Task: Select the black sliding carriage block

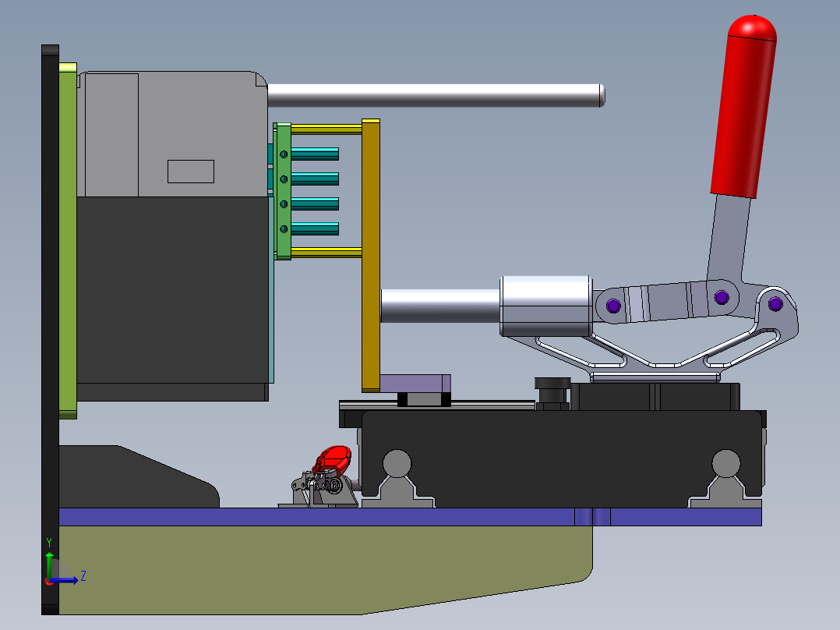Action: [561, 459]
